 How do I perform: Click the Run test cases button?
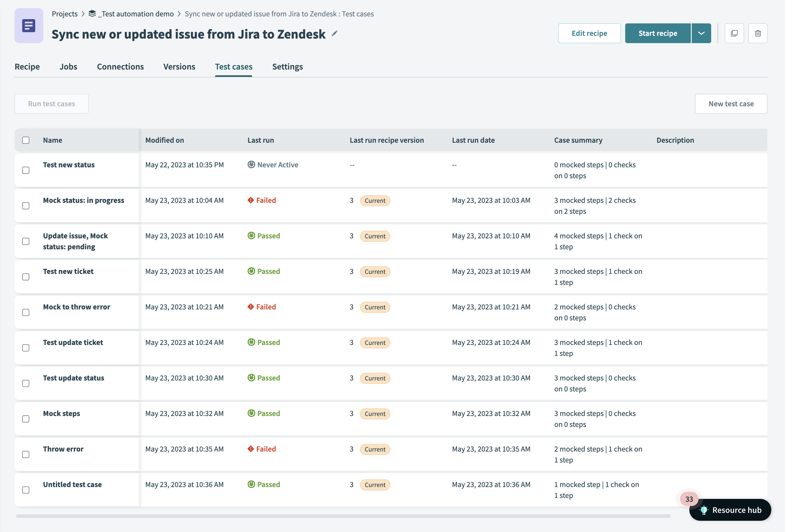[51, 103]
